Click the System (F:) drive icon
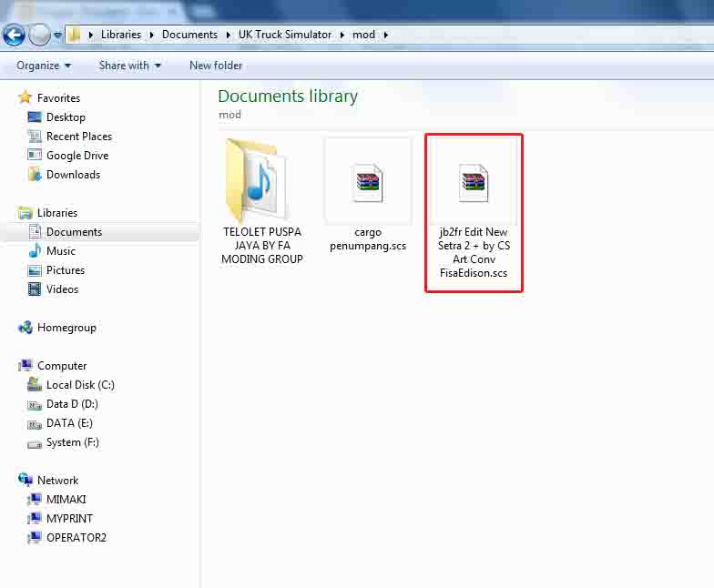This screenshot has height=588, width=714. pyautogui.click(x=35, y=444)
